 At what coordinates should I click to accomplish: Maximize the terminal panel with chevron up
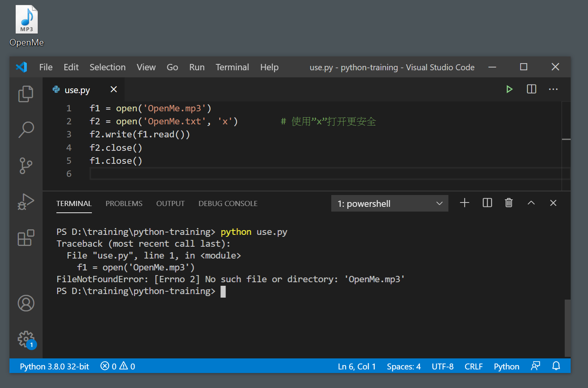[531, 203]
